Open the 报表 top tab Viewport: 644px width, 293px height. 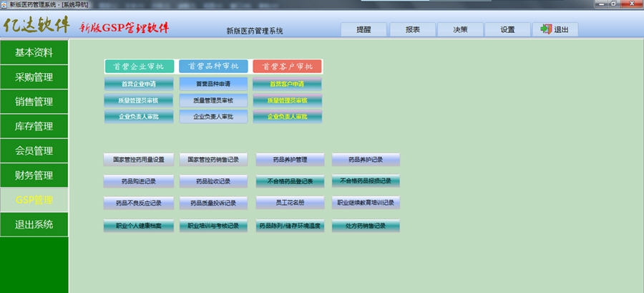pyautogui.click(x=412, y=29)
